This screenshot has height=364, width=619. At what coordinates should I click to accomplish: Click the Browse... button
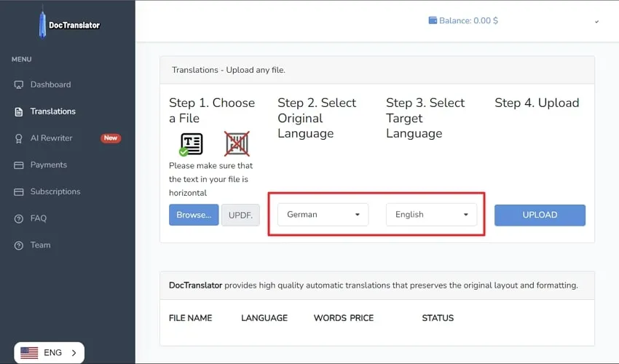194,215
